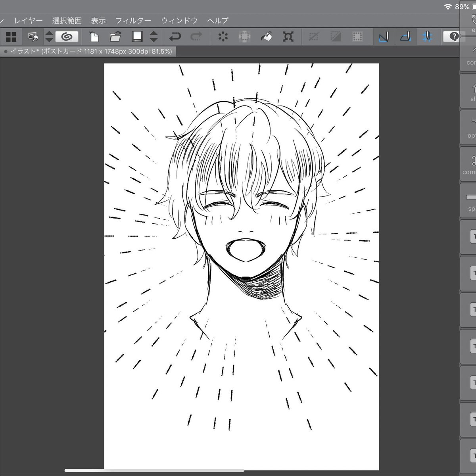Create a new canvas with New icon
Screen dimensions: 476x476
coord(94,37)
